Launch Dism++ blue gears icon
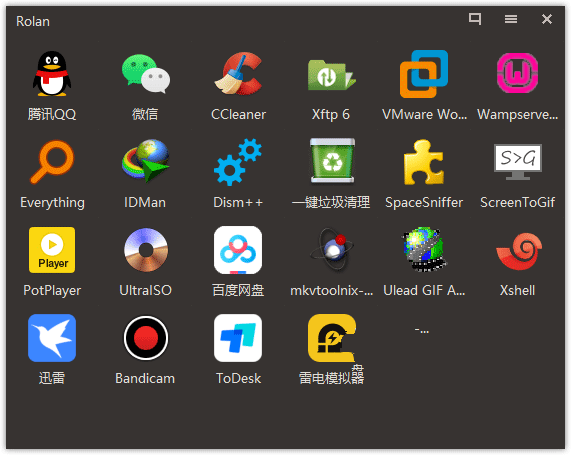571x455 pixels. [238, 162]
